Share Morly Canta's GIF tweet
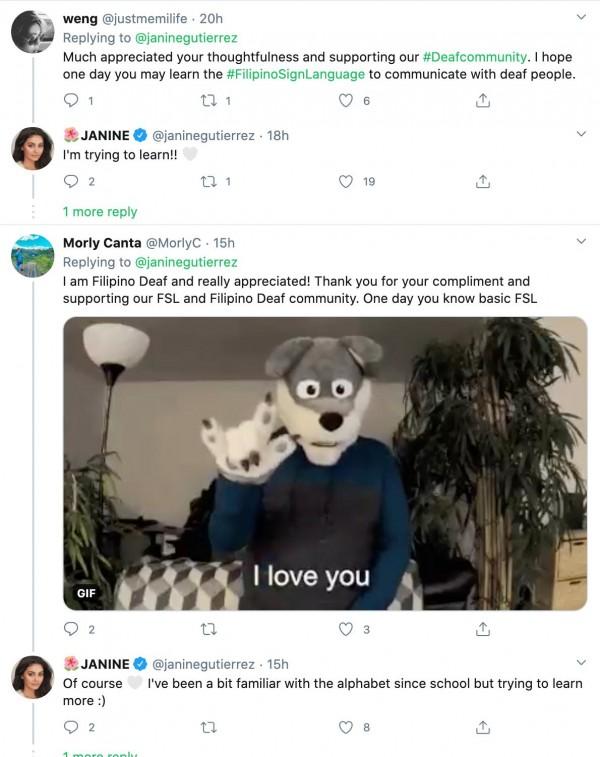Screen dimensions: 600x757 tap(482, 629)
